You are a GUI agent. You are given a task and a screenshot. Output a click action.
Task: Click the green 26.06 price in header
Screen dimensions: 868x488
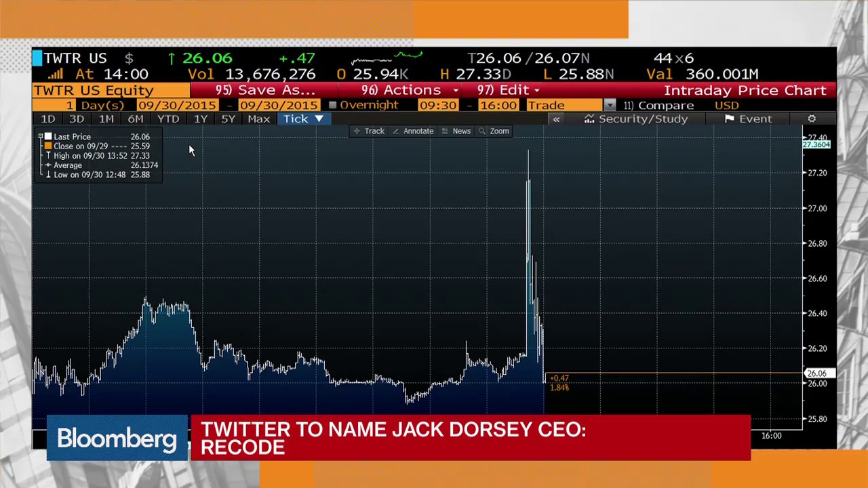click(x=207, y=58)
